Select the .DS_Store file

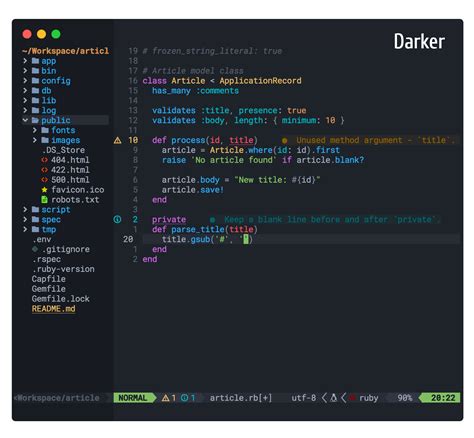coord(63,150)
